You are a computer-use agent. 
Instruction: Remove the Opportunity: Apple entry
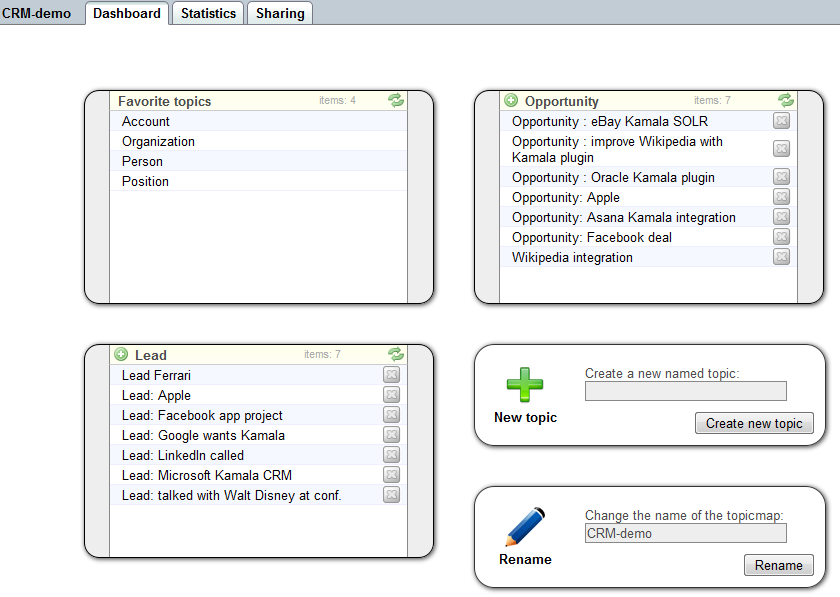pyautogui.click(x=781, y=197)
